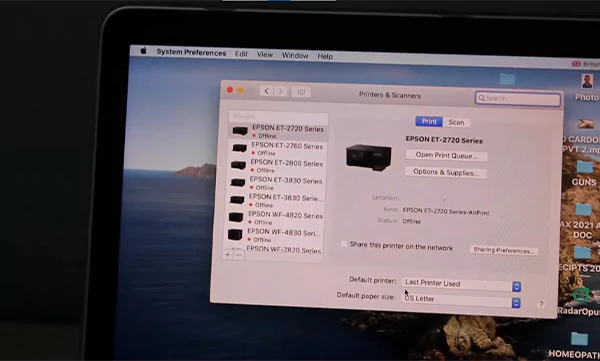Screen dimensions: 600x361
Task: Open Sharing Preferences
Action: pos(504,250)
